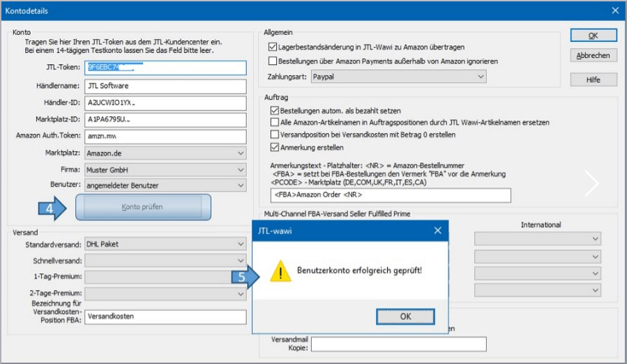Viewport: 627px width, 364px height.
Task: Click the JTL-Token input field
Action: coord(165,68)
